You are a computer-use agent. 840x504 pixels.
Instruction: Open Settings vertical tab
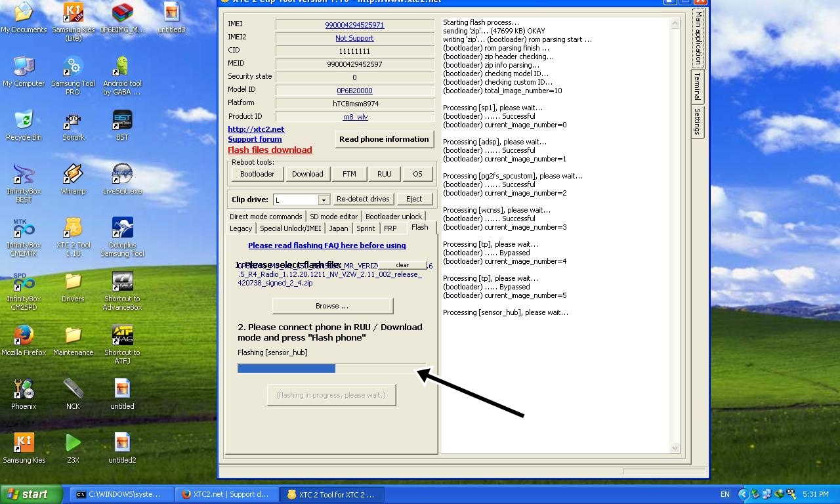(x=698, y=121)
